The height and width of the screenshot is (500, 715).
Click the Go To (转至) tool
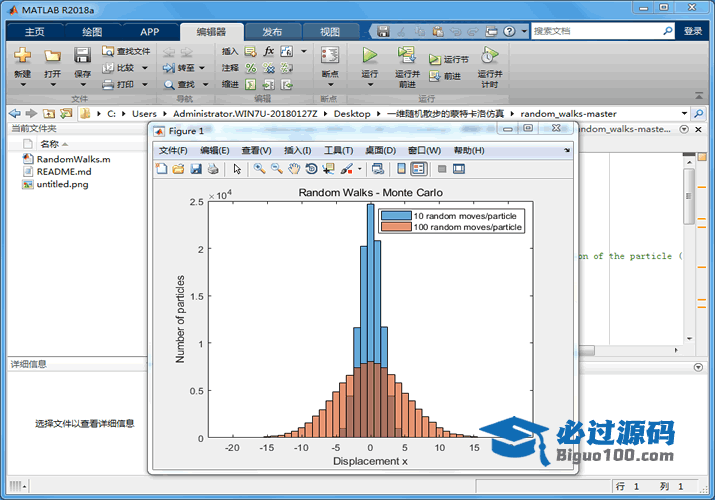click(x=178, y=68)
